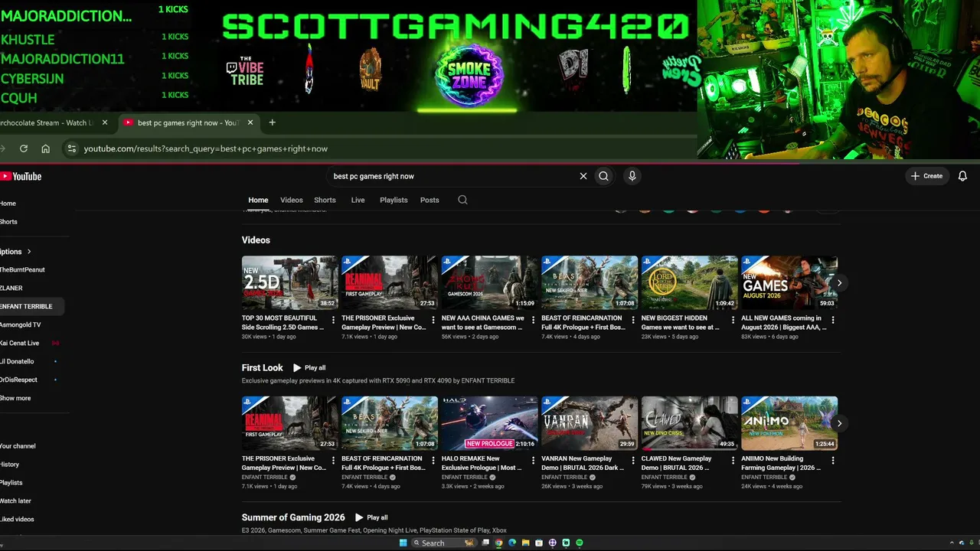Switch to the Playlists channel tab
Viewport: 980px width, 551px height.
coord(394,200)
